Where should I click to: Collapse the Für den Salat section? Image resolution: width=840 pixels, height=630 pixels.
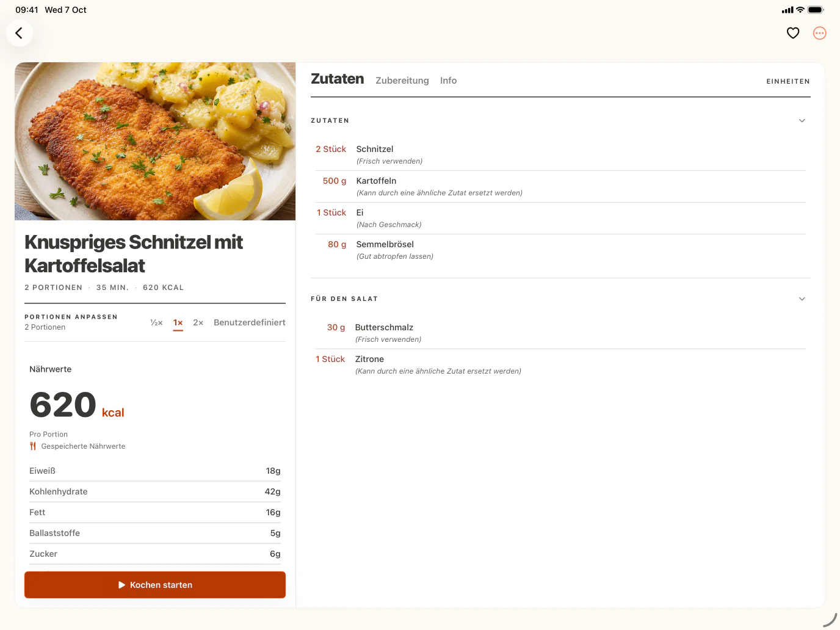pyautogui.click(x=802, y=299)
